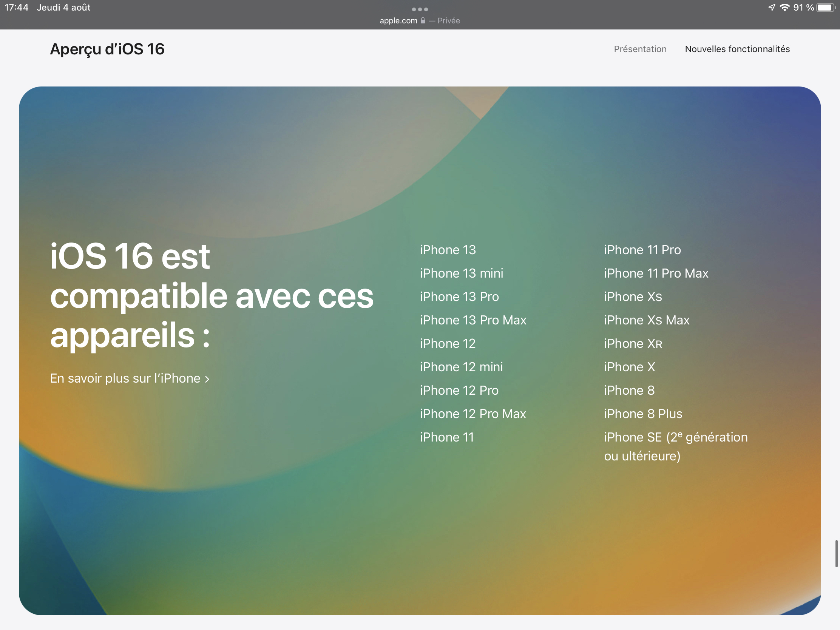840x630 pixels.
Task: Open the Présentation tab
Action: (x=640, y=49)
